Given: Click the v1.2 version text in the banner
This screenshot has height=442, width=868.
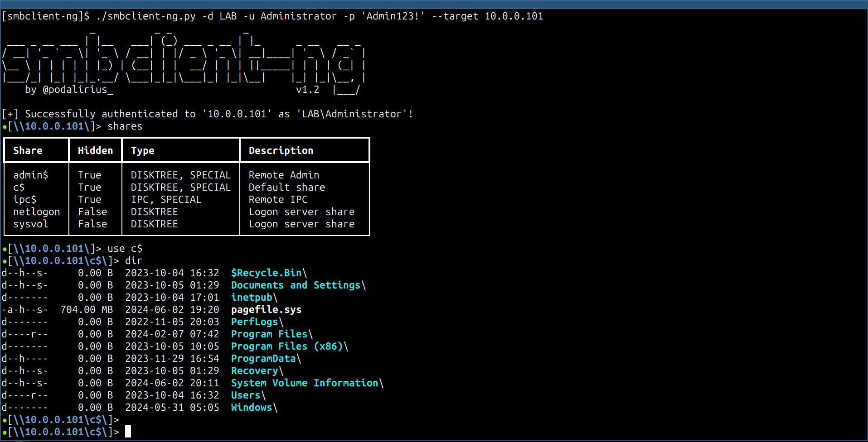Looking at the screenshot, I should click(307, 90).
